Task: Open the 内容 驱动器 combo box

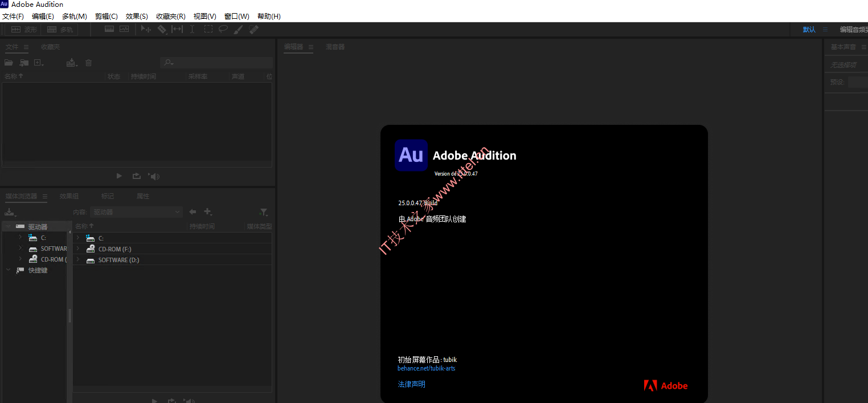Action: pos(136,212)
